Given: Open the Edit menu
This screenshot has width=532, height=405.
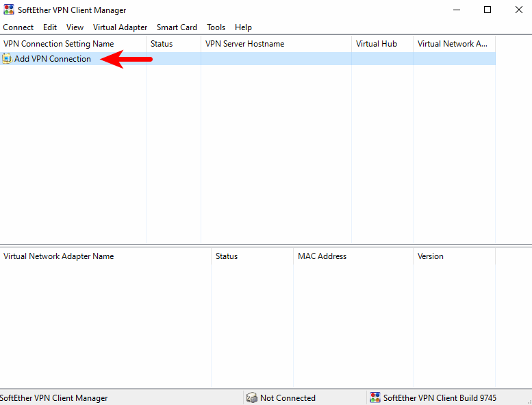Looking at the screenshot, I should (x=50, y=27).
